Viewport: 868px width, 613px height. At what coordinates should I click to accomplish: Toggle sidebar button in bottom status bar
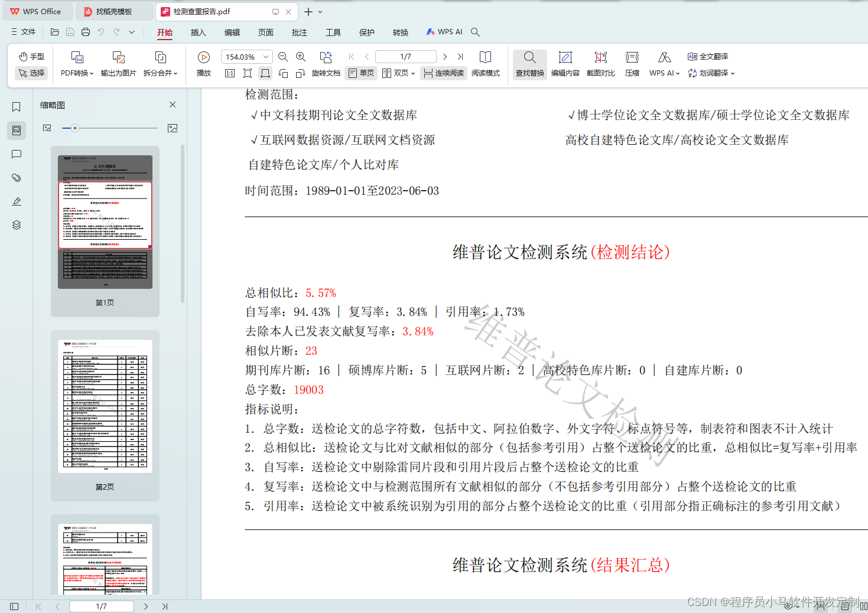click(x=14, y=607)
